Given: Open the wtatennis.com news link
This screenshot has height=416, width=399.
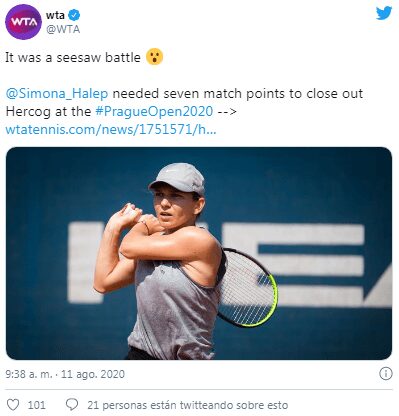Looking at the screenshot, I should click(111, 129).
